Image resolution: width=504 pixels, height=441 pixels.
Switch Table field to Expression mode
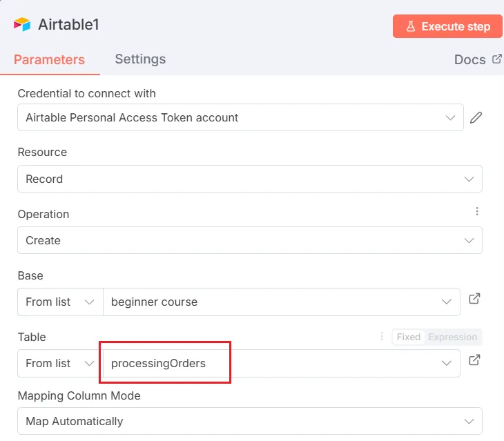coord(452,337)
